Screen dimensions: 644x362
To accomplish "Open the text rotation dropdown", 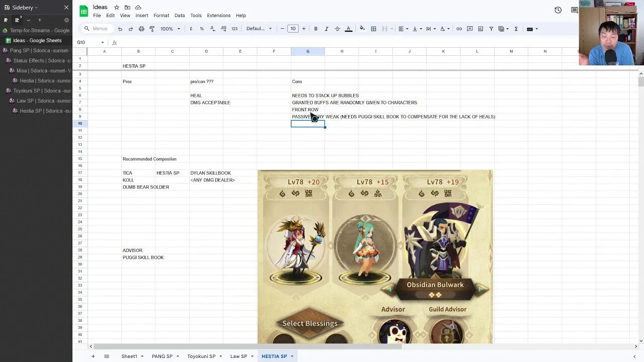I will pyautogui.click(x=444, y=29).
